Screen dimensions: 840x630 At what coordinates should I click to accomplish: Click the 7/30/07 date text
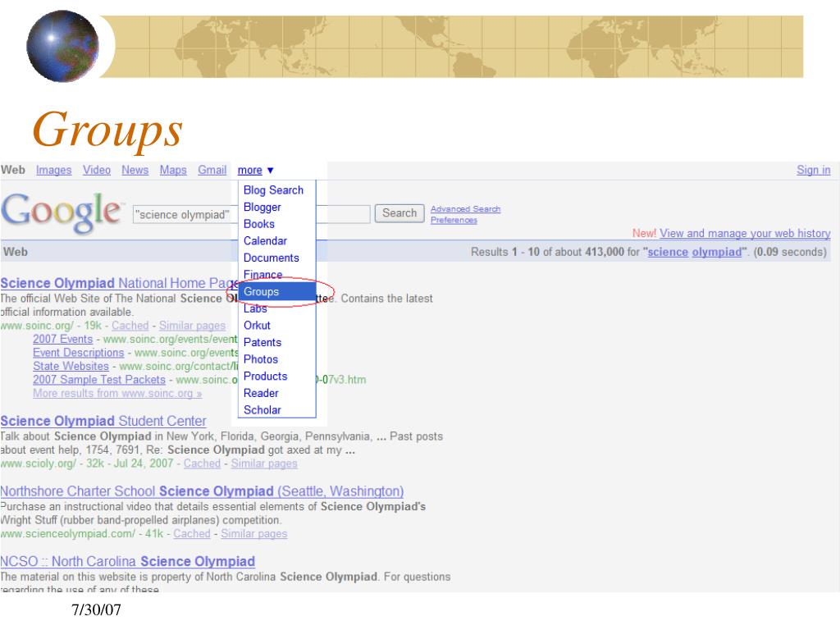[97, 609]
